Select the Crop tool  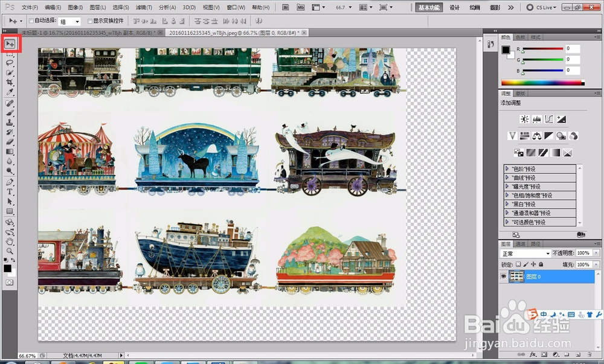click(x=10, y=82)
